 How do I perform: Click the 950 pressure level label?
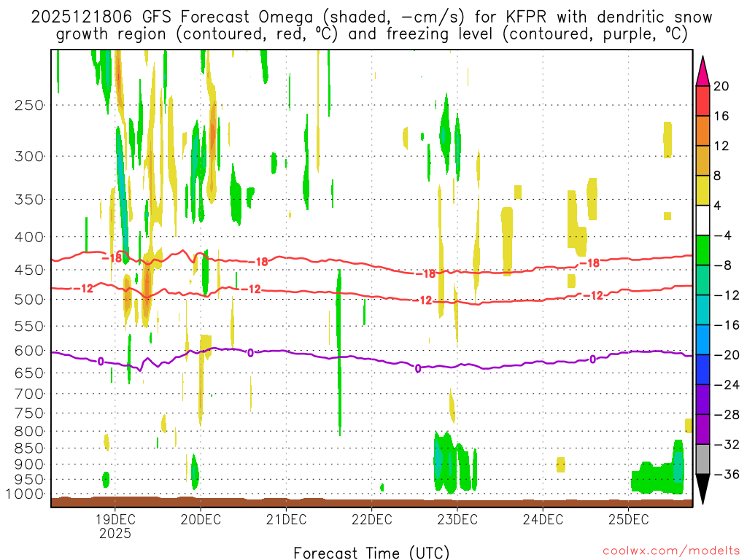[x=29, y=480]
